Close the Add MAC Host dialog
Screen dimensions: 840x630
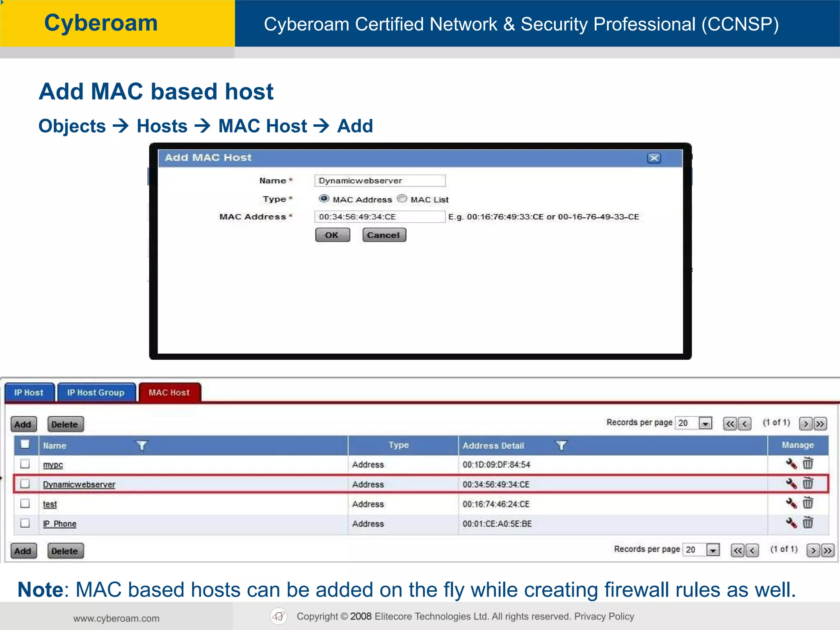654,158
